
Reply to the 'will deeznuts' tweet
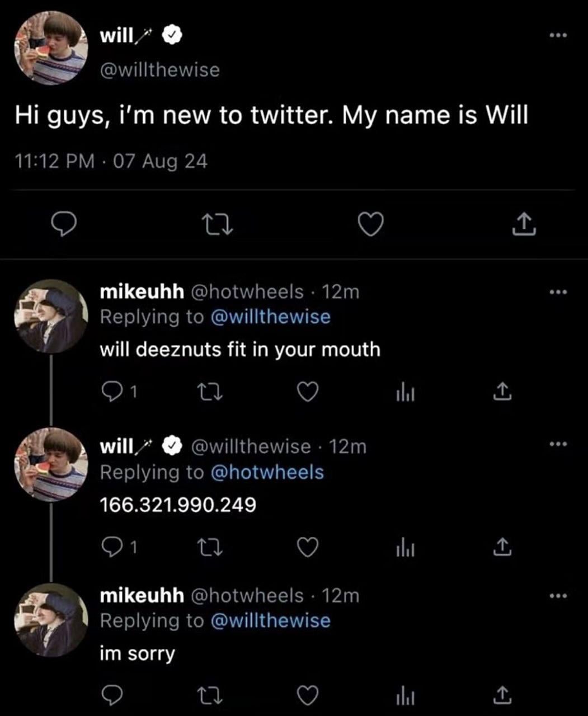point(111,392)
